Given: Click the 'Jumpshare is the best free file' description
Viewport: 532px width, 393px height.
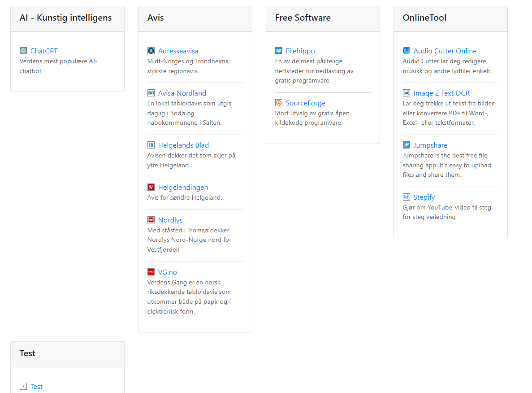Looking at the screenshot, I should point(447,165).
